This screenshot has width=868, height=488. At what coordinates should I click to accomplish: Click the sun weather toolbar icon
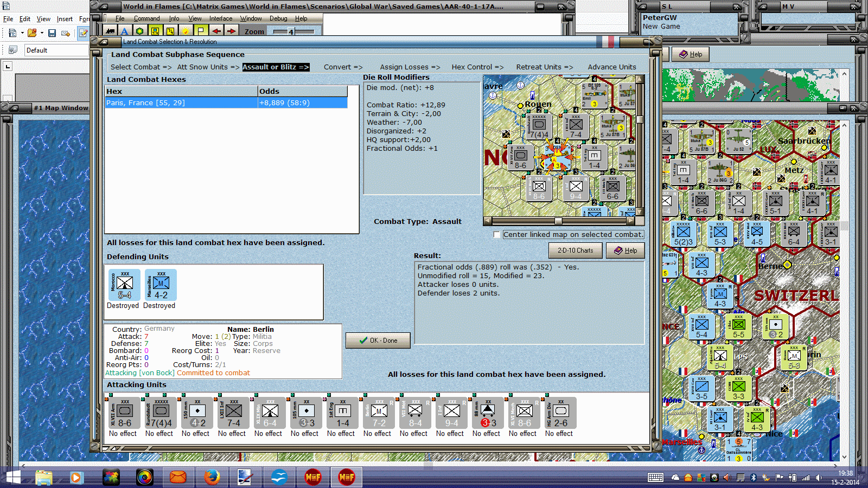pyautogui.click(x=186, y=31)
